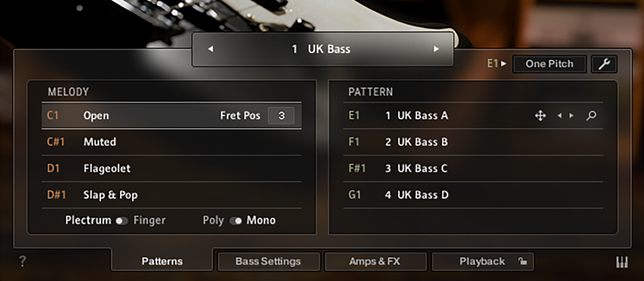Screen dimensions: 644x281
Task: Click the Fret Pos value field
Action: pos(281,116)
